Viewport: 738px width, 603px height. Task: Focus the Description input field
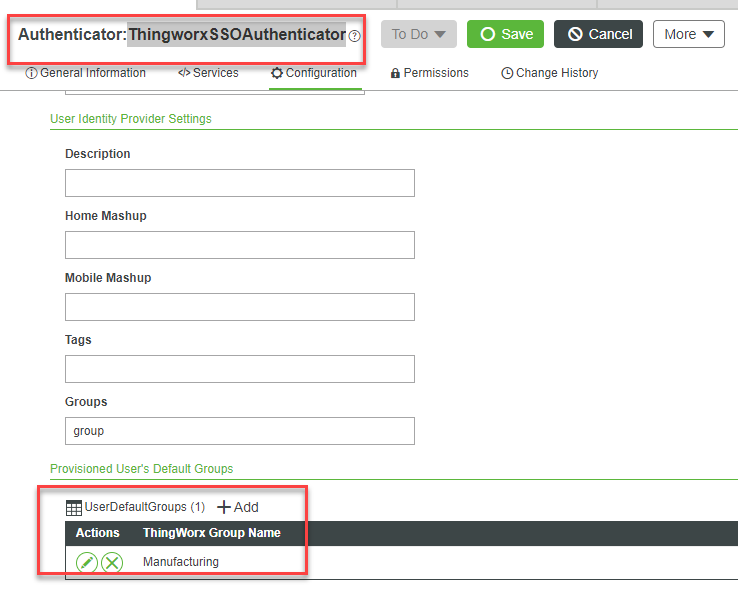[240, 183]
